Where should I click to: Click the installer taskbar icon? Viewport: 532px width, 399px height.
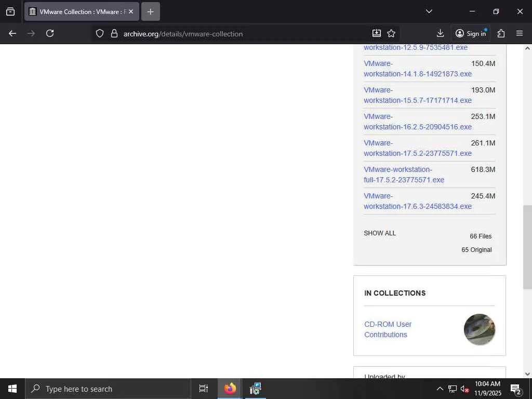[x=255, y=389]
